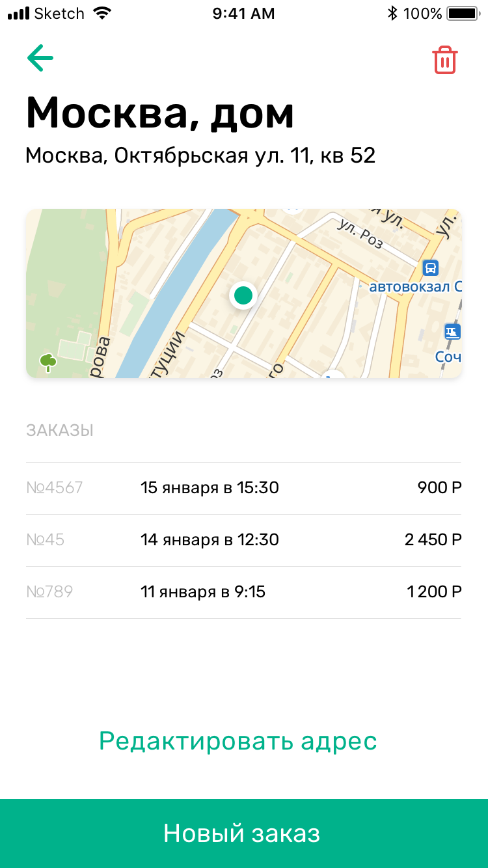Screen dimensions: 488x868
Task: Delete address with red trash icon
Action: [445, 60]
